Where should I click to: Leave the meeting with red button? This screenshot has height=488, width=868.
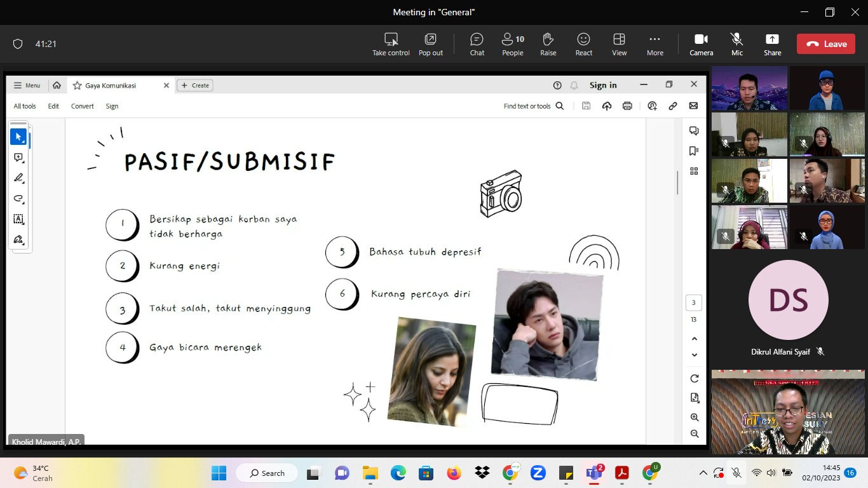pos(826,44)
